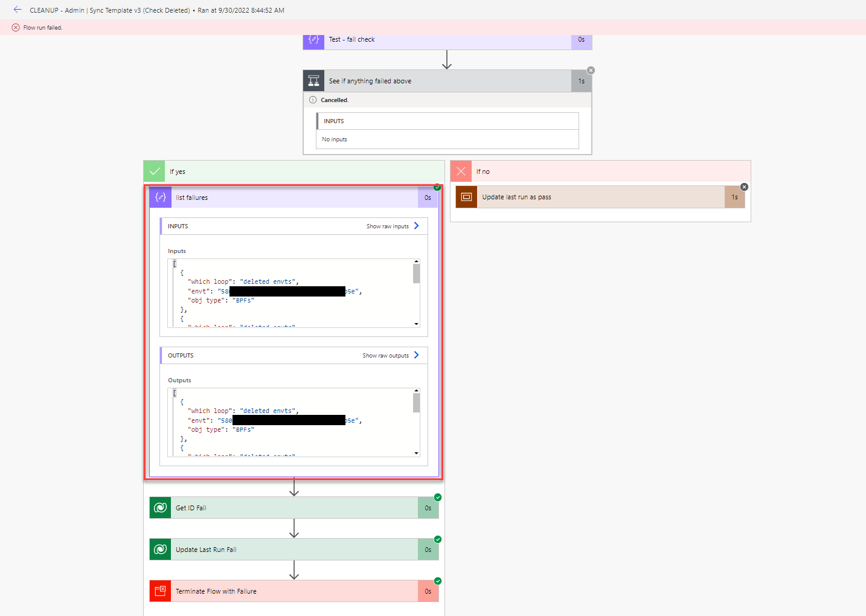Image resolution: width=866 pixels, height=616 pixels.
Task: Expand the Terminate Flow with Failure action
Action: 294,591
